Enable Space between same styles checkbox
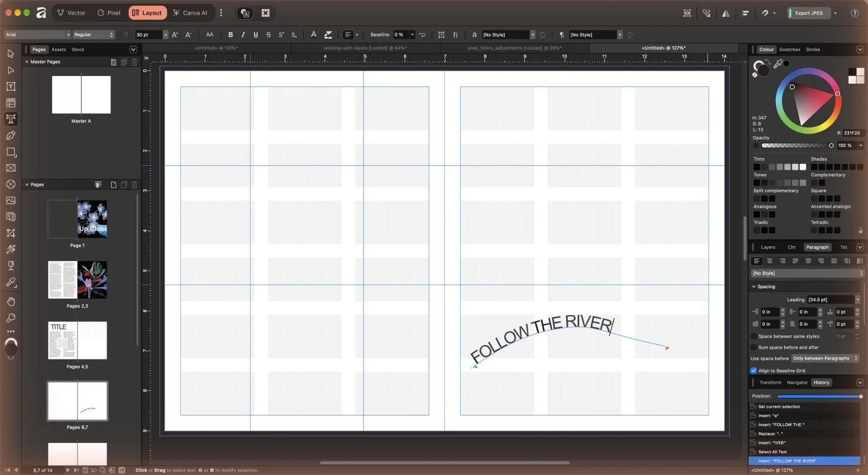 [x=754, y=336]
